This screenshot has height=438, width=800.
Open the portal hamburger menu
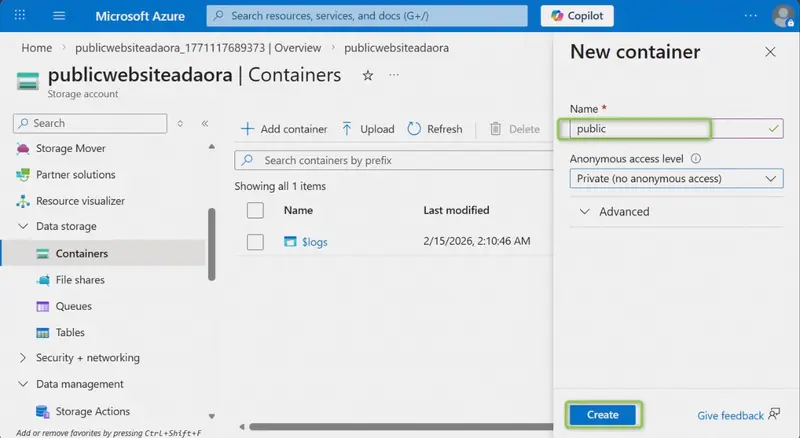coord(59,16)
